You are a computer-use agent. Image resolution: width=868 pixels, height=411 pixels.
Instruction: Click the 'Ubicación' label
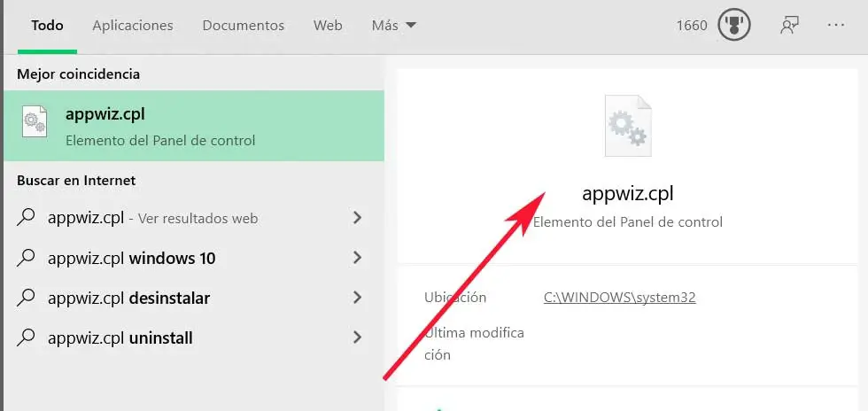(455, 298)
